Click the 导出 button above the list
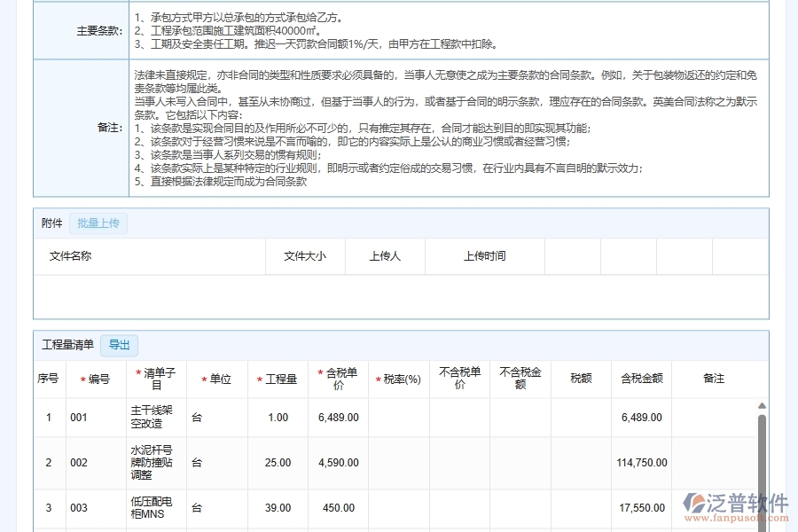This screenshot has height=532, width=798. pyautogui.click(x=119, y=346)
